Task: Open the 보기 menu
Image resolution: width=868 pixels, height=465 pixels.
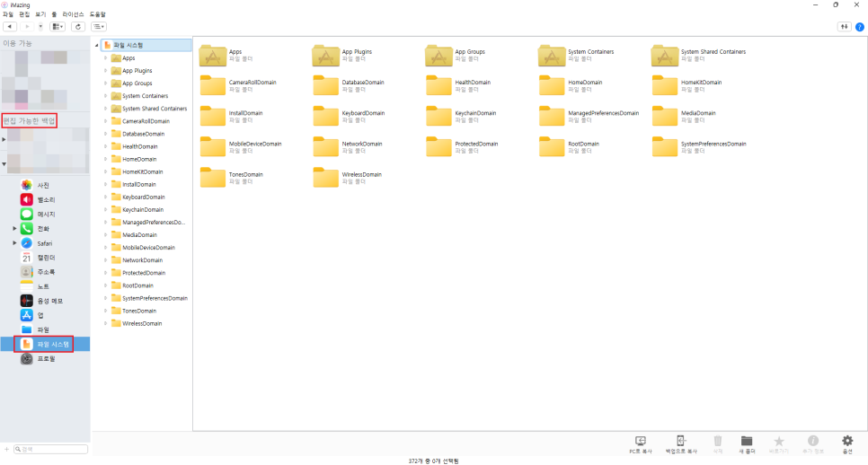Action: pyautogui.click(x=40, y=14)
